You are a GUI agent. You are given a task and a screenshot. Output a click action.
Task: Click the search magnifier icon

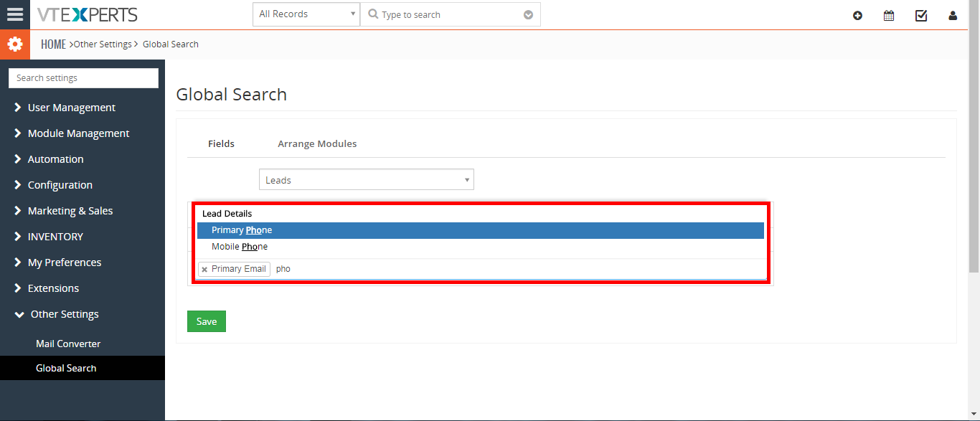pyautogui.click(x=373, y=14)
